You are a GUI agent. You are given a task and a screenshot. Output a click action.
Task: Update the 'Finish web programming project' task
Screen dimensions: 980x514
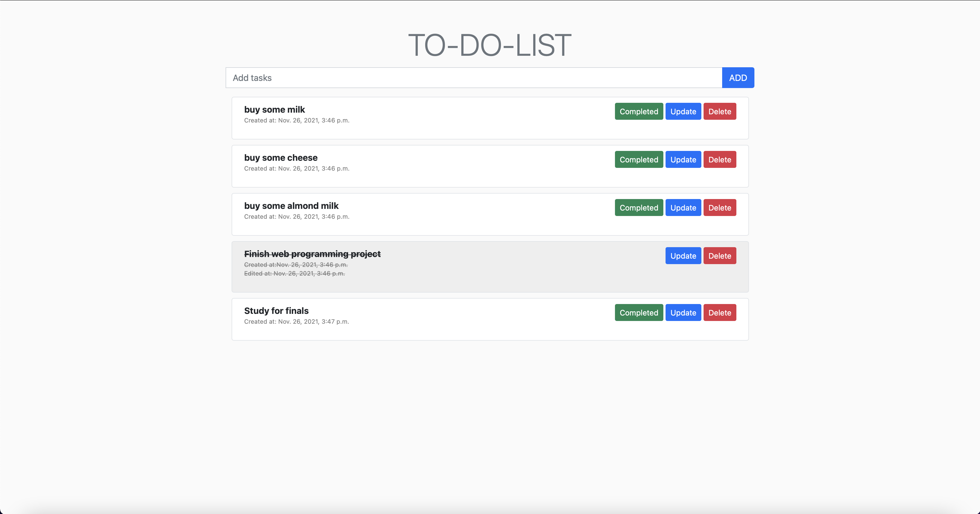[683, 256]
